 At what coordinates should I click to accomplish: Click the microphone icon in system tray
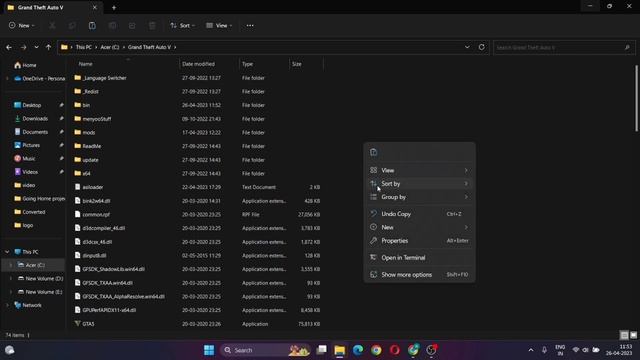(544, 350)
